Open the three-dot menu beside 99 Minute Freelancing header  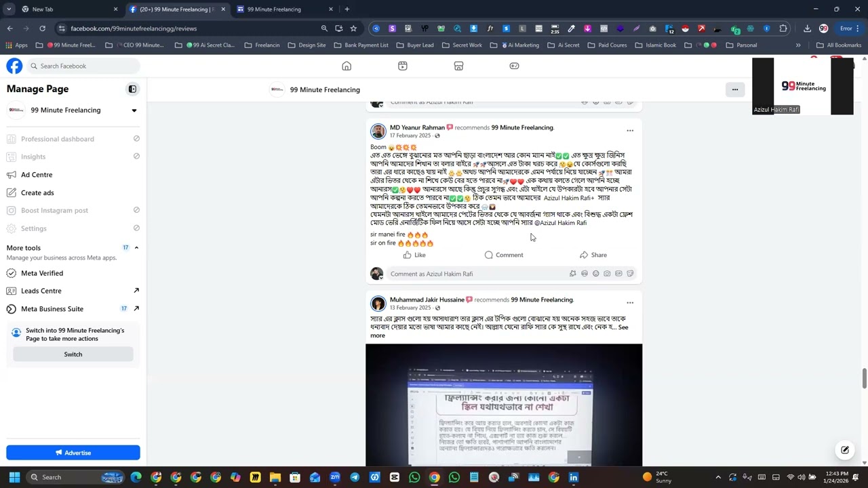(x=734, y=89)
